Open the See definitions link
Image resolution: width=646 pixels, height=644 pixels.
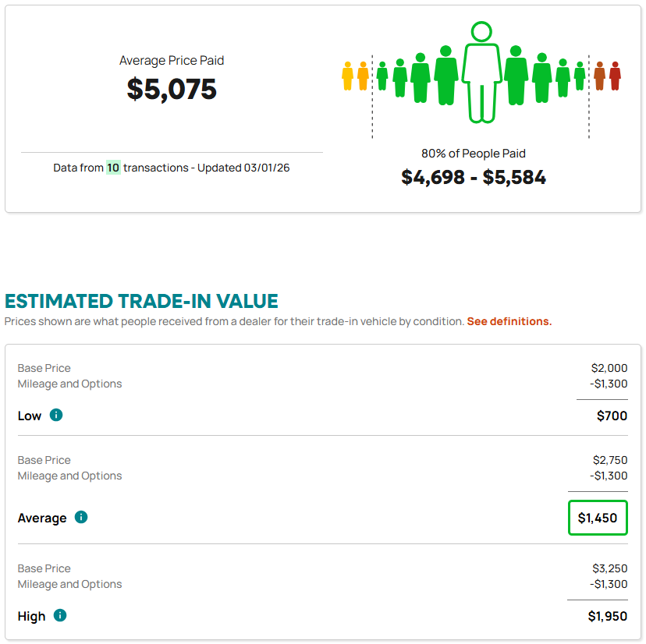point(509,321)
